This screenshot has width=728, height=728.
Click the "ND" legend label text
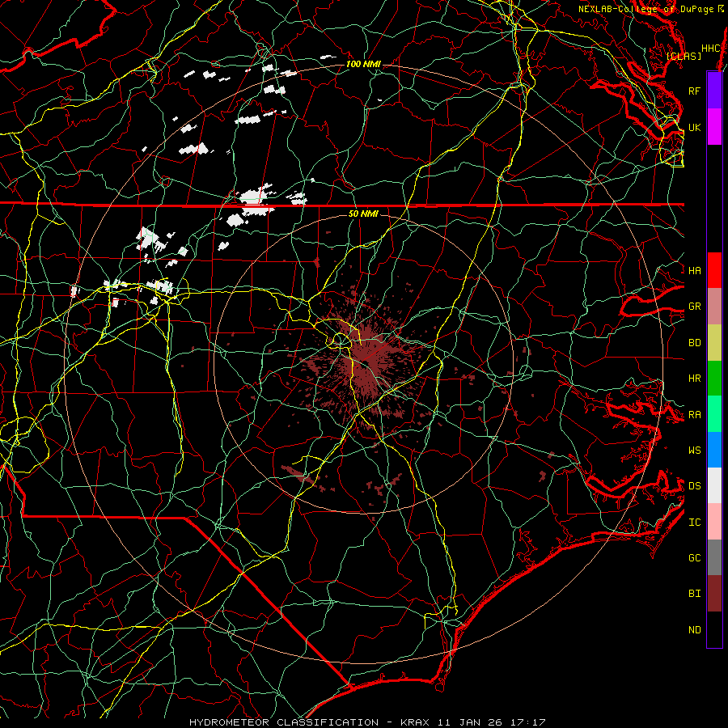tap(695, 630)
